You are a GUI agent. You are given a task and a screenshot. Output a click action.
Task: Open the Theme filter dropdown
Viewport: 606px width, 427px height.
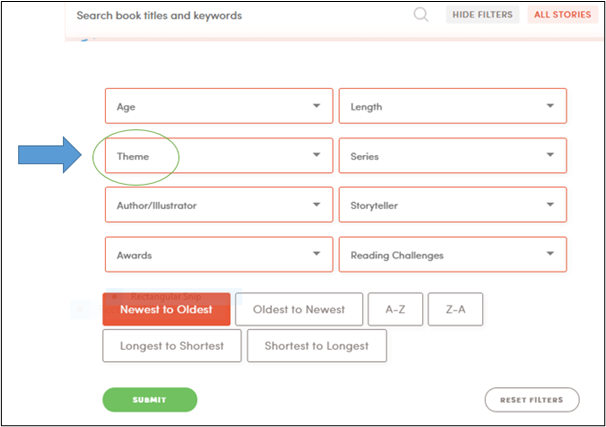(219, 155)
